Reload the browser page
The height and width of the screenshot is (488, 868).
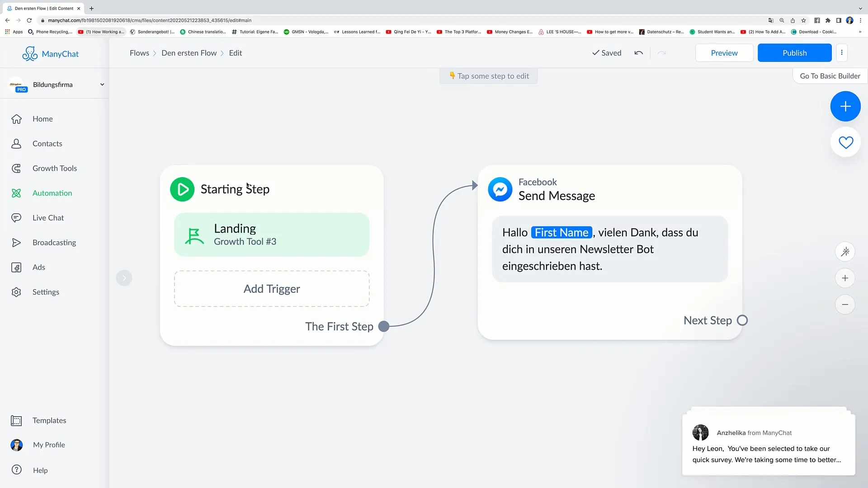click(29, 20)
